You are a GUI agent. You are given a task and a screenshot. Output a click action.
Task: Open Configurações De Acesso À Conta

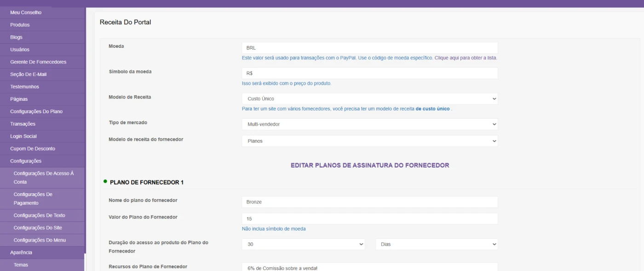point(42,178)
